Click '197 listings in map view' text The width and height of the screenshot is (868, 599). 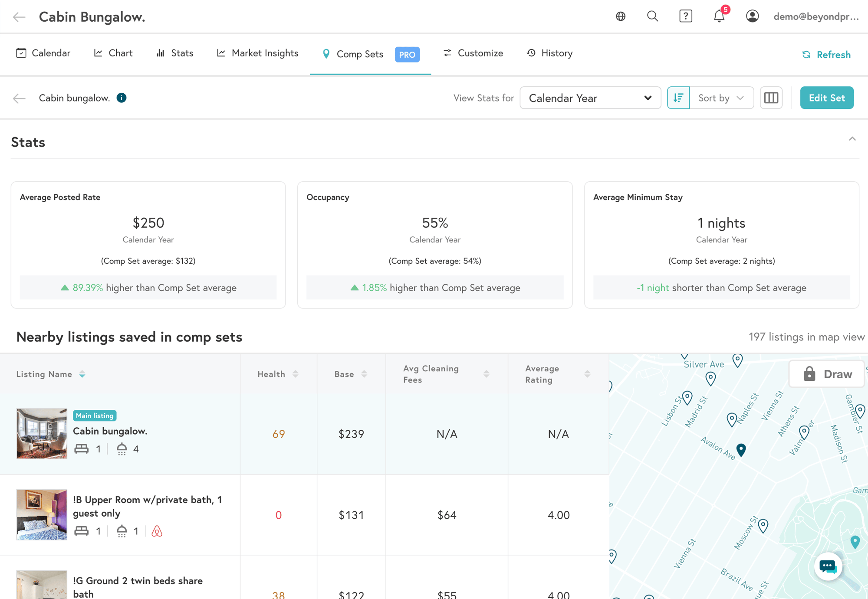point(806,337)
